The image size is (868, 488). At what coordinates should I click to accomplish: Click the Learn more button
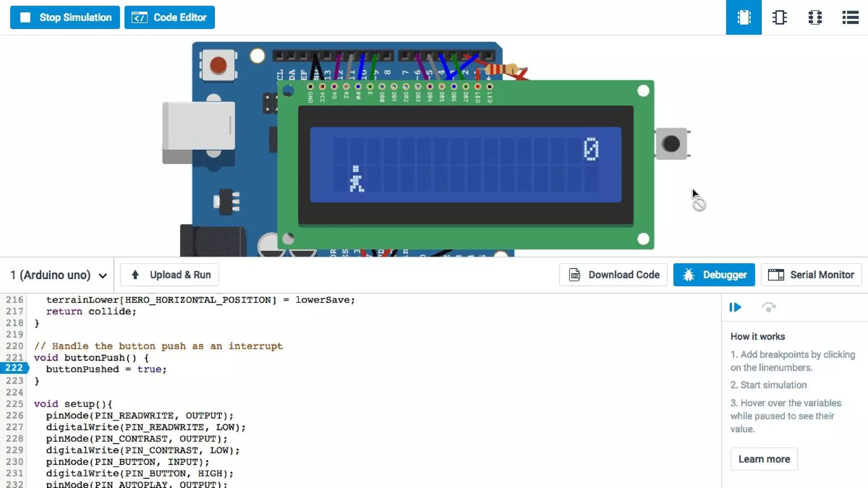[x=764, y=459]
